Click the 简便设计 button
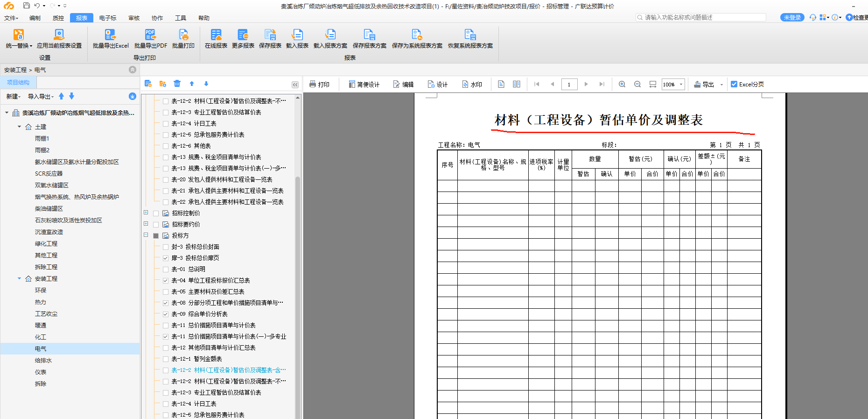868x419 pixels. (x=364, y=84)
